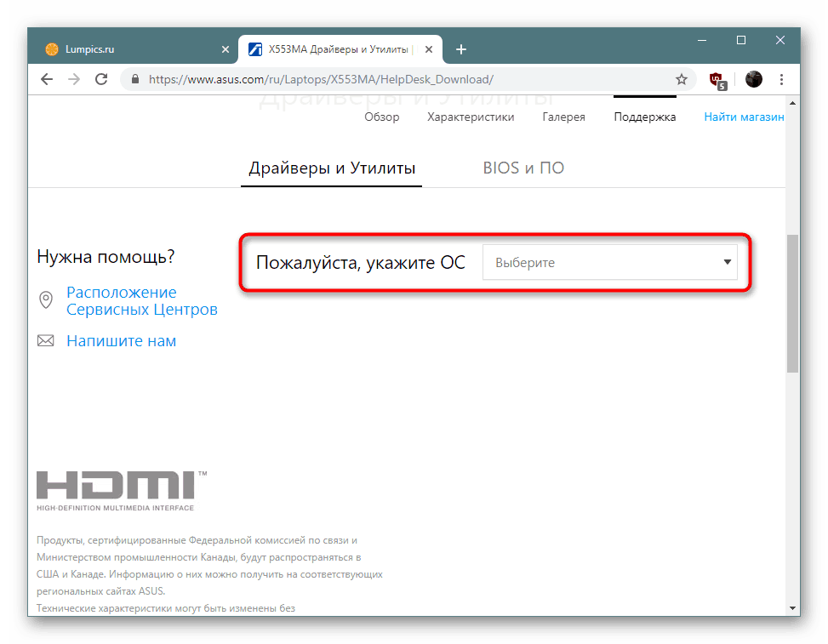Open a new browser tab
This screenshot has width=828, height=644.
pos(461,49)
